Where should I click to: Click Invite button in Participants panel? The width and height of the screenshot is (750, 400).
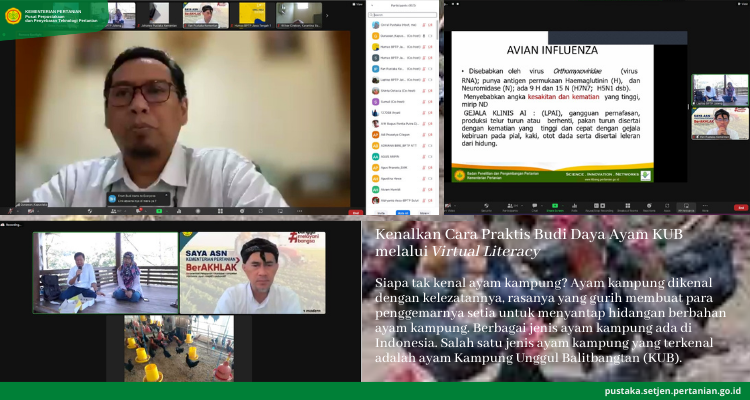point(381,213)
